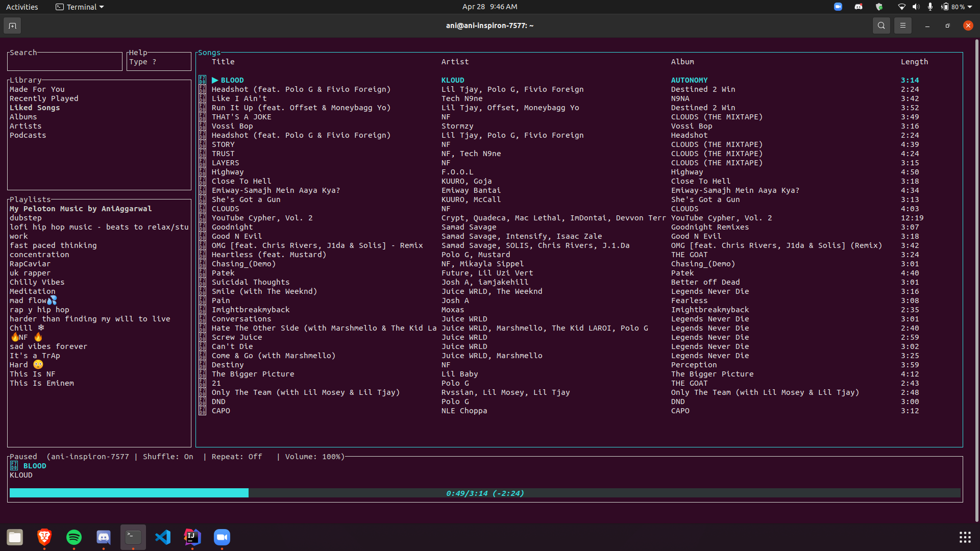Select Recently Played in Library
980x551 pixels.
[44, 98]
